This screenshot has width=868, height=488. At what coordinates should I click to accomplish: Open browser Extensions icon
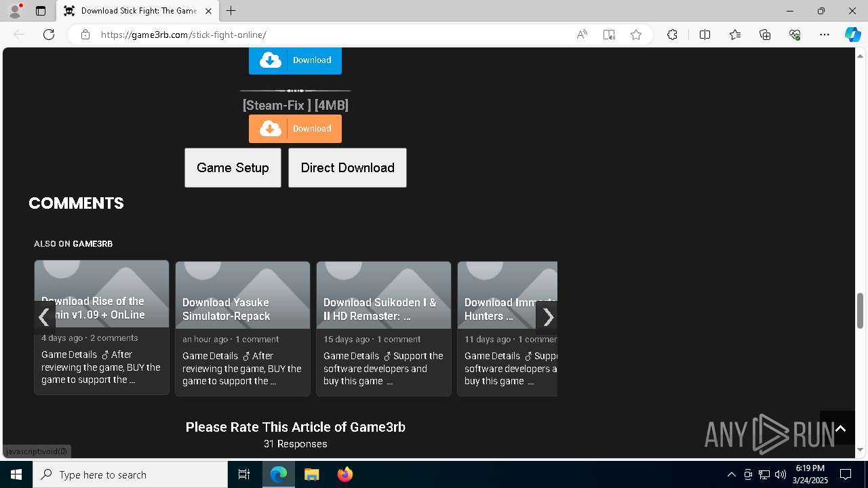(x=672, y=35)
